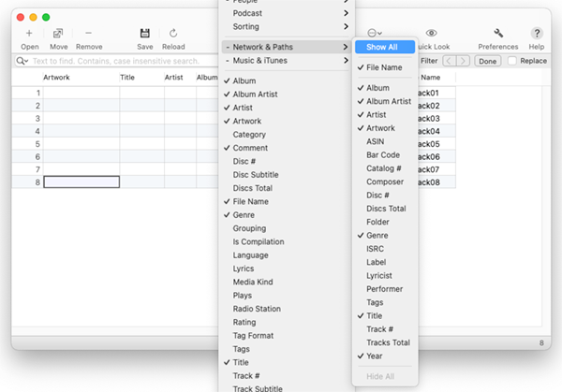
Task: Open Preferences with the wrench icon
Action: pos(498,34)
